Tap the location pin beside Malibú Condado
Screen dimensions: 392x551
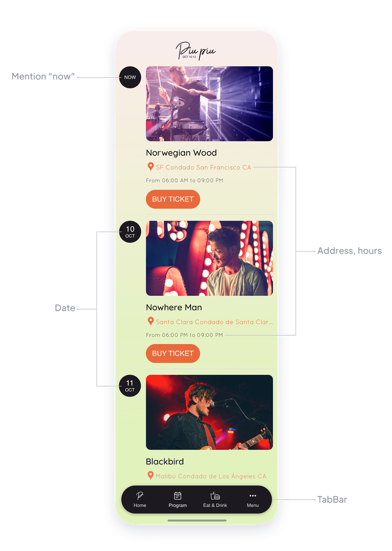pos(151,476)
